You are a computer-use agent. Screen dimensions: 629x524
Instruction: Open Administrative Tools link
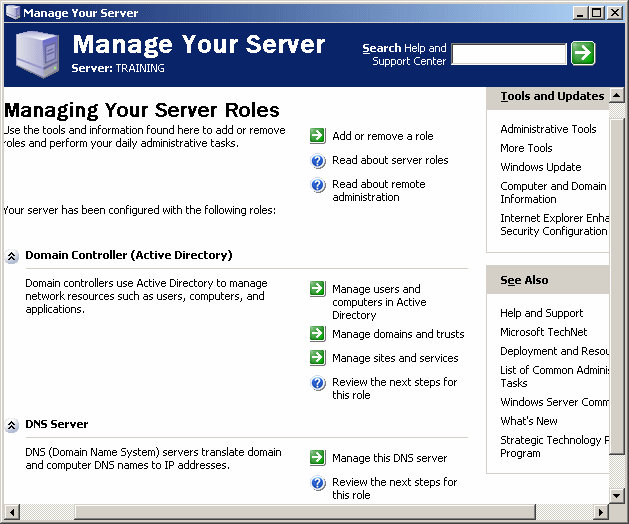[x=548, y=129]
